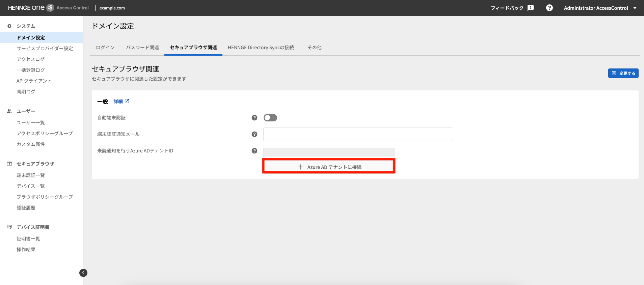644x285 pixels.
Task: Switch to HENNGE Directory Syncの接続 tab
Action: pyautogui.click(x=261, y=48)
